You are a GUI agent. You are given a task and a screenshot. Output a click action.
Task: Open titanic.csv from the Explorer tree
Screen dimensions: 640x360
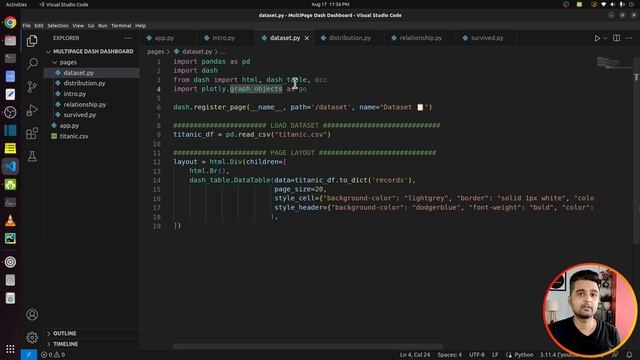(x=92, y=136)
